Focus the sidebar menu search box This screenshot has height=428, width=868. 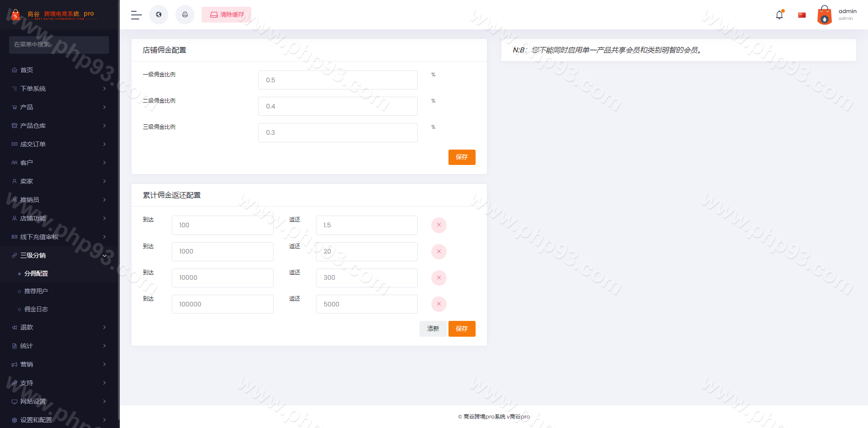click(x=59, y=45)
